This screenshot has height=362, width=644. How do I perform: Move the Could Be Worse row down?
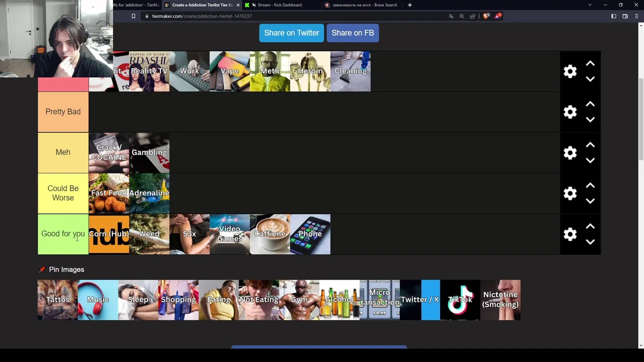[x=590, y=201]
